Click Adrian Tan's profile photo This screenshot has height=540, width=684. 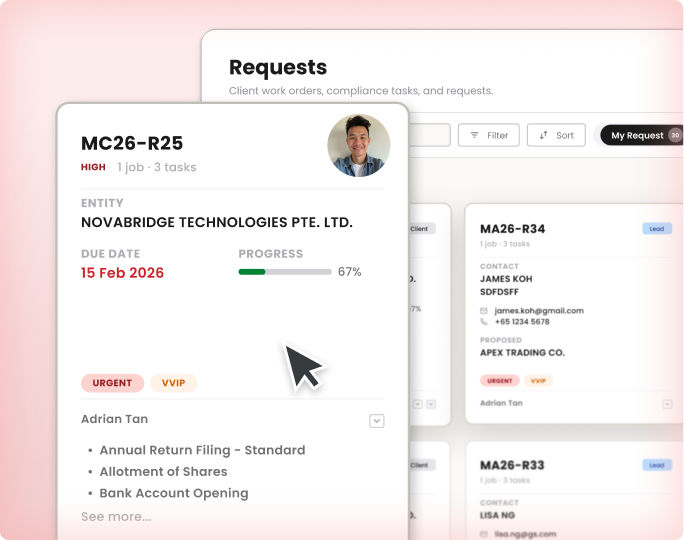[x=359, y=145]
